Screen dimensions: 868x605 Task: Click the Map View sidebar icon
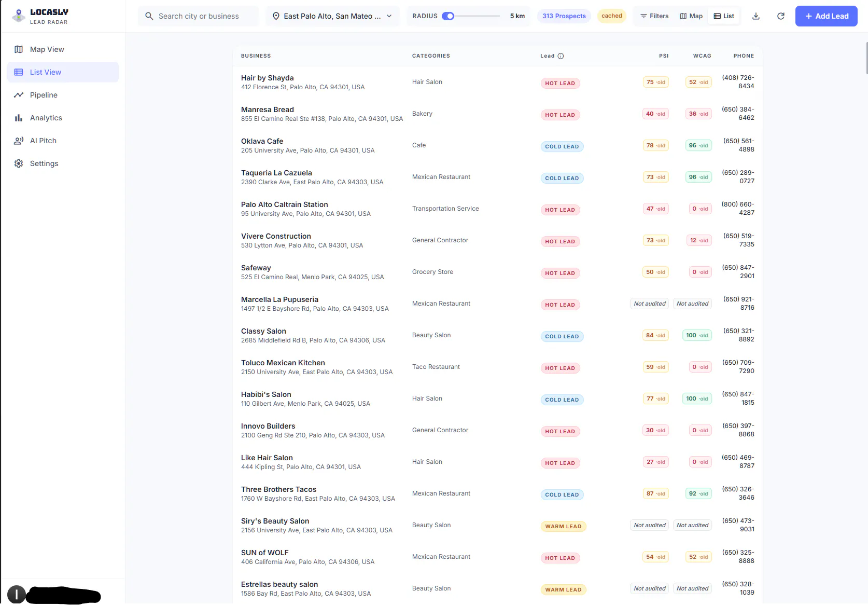coord(19,49)
